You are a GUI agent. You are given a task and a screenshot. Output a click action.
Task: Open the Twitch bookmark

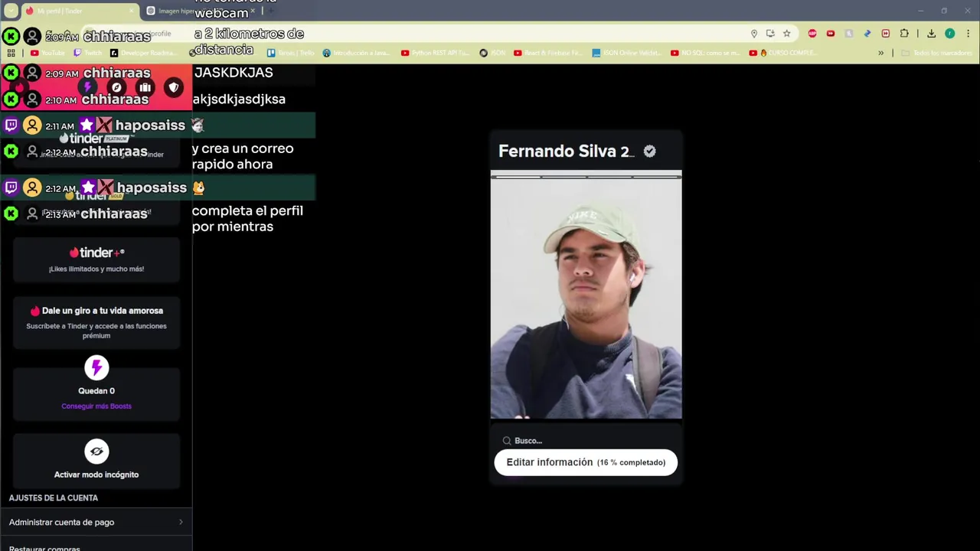(x=88, y=53)
